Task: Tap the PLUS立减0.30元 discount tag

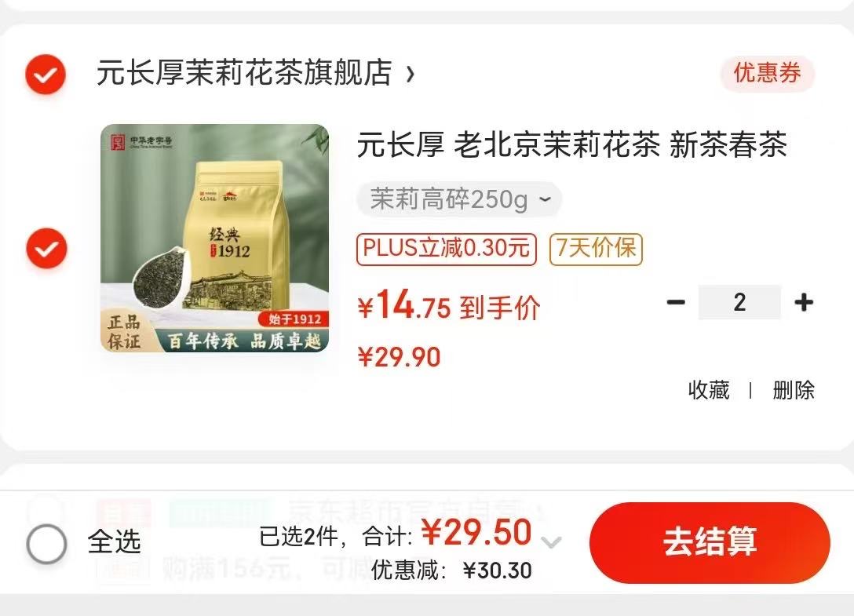Action: (447, 249)
